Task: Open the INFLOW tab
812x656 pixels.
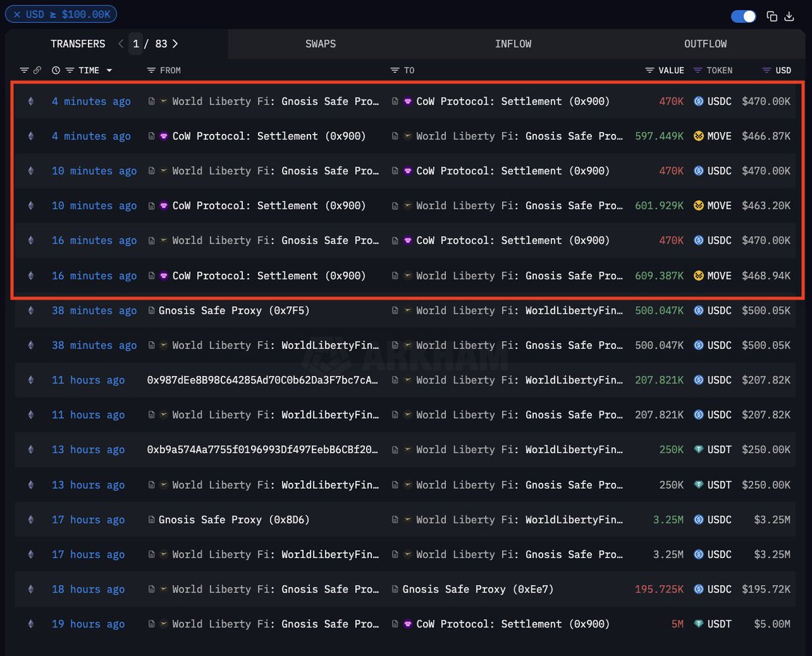Action: (x=513, y=44)
